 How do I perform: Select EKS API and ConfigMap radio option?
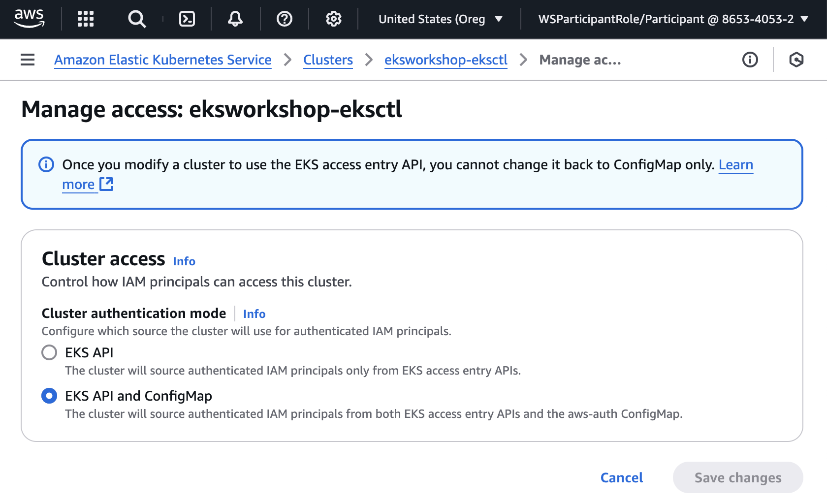(49, 396)
